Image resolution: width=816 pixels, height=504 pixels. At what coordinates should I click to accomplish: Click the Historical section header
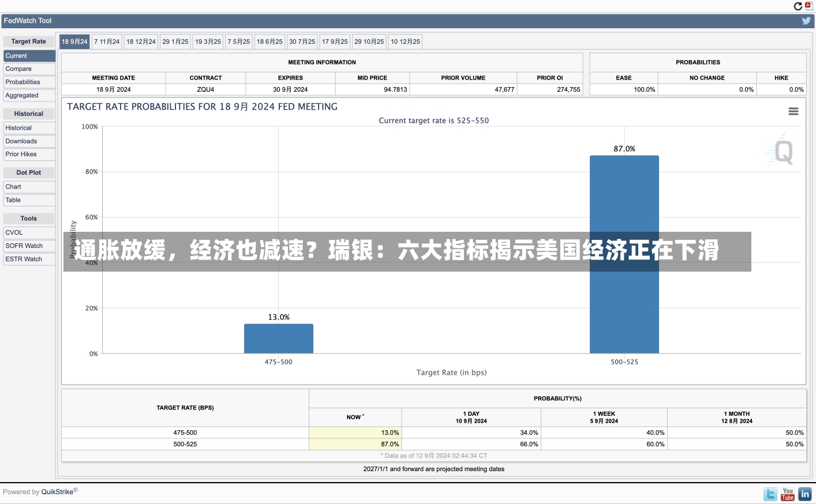coord(29,114)
